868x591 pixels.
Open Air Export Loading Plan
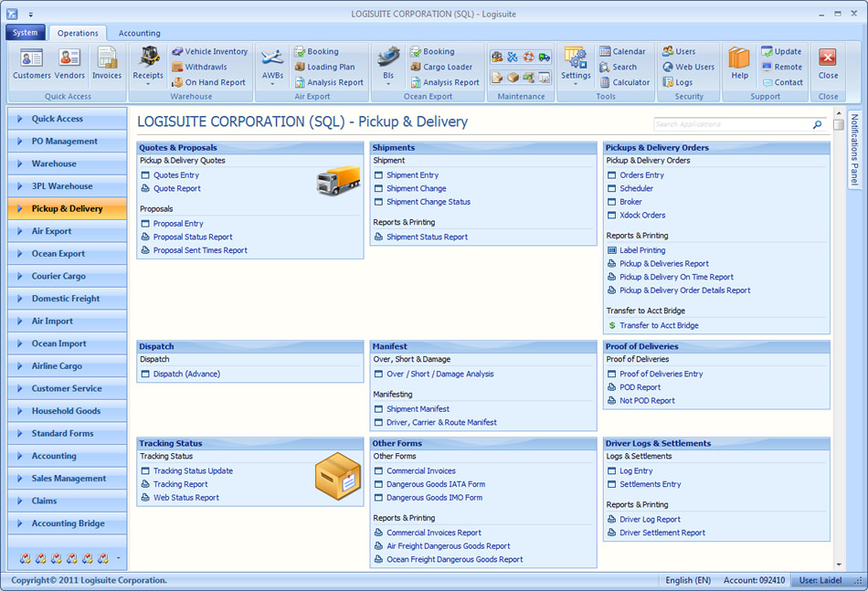coord(325,67)
